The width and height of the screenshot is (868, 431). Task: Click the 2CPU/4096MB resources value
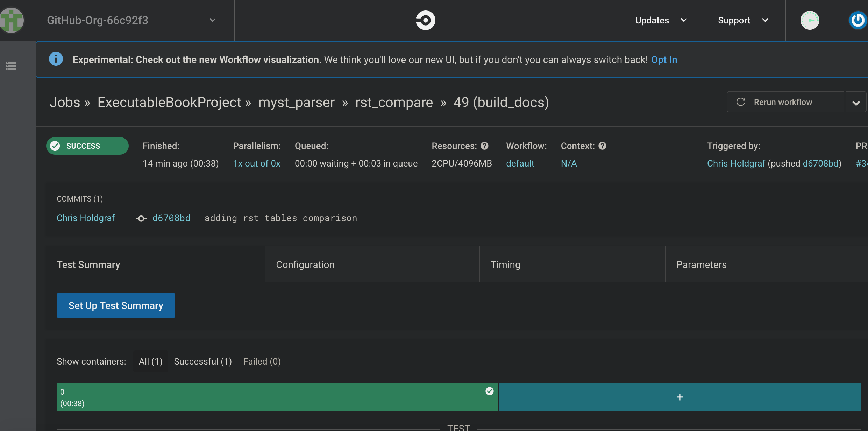[462, 163]
